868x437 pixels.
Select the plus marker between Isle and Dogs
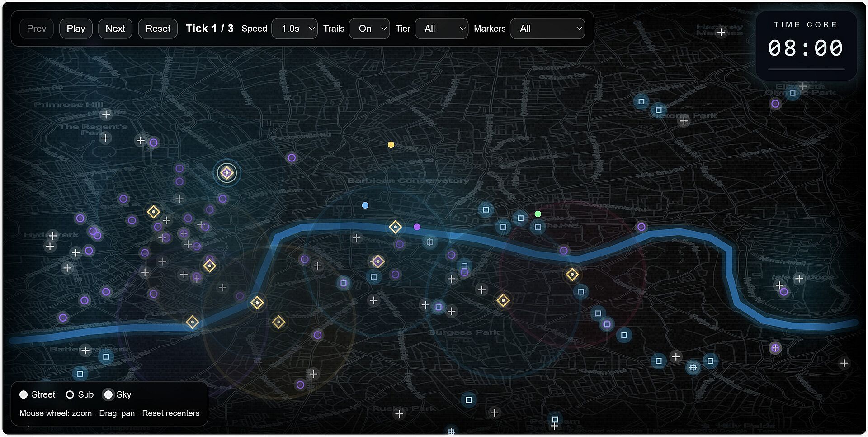click(799, 279)
